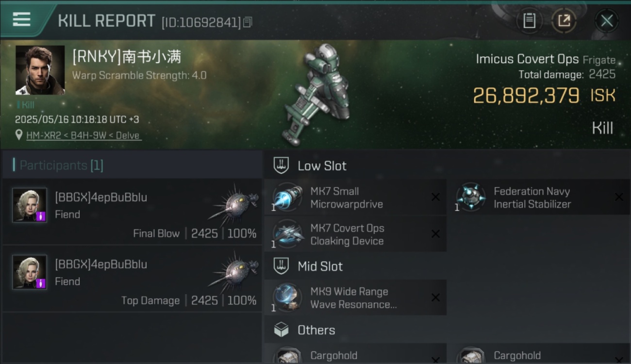This screenshot has width=631, height=364.
Task: Close the Kill Report window
Action: (607, 21)
